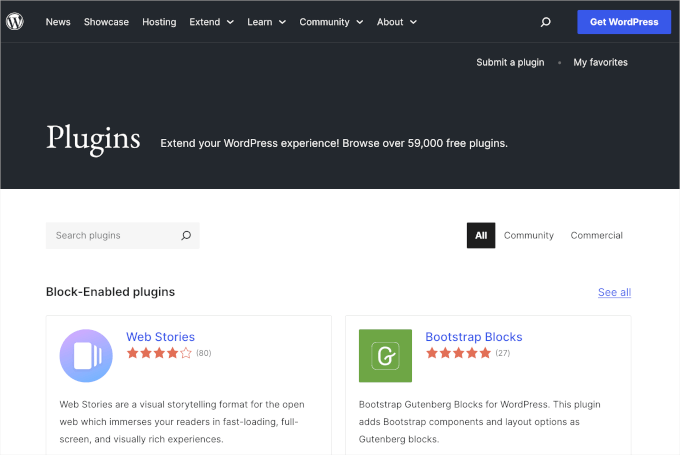Click the Bootstrap Blocks green icon
680x455 pixels.
385,356
